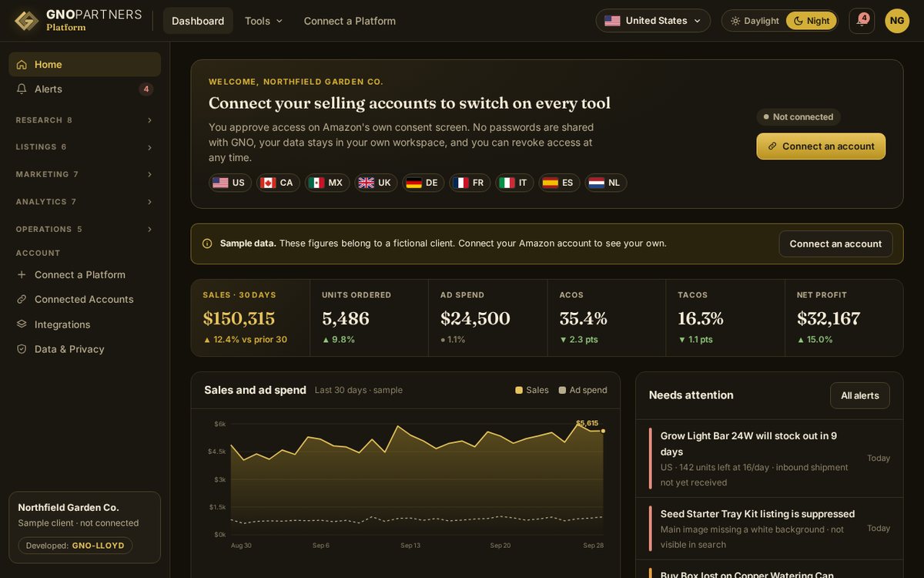
Task: Select the NL flag marketplace chip
Action: (x=605, y=183)
